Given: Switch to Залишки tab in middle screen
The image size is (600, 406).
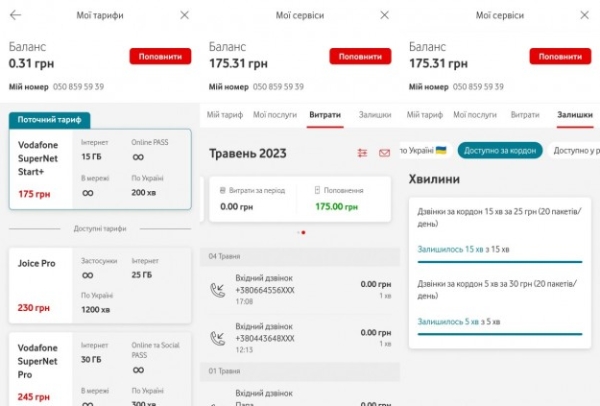Looking at the screenshot, I should pyautogui.click(x=375, y=115).
